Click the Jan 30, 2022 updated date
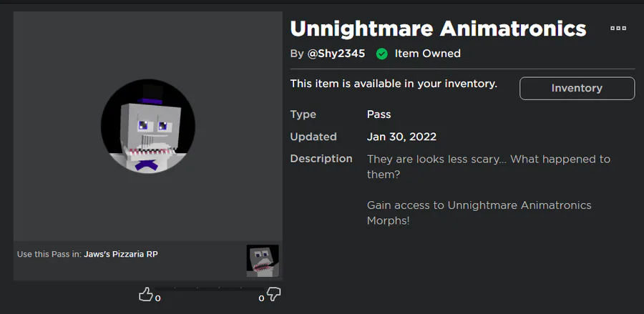 pos(401,137)
